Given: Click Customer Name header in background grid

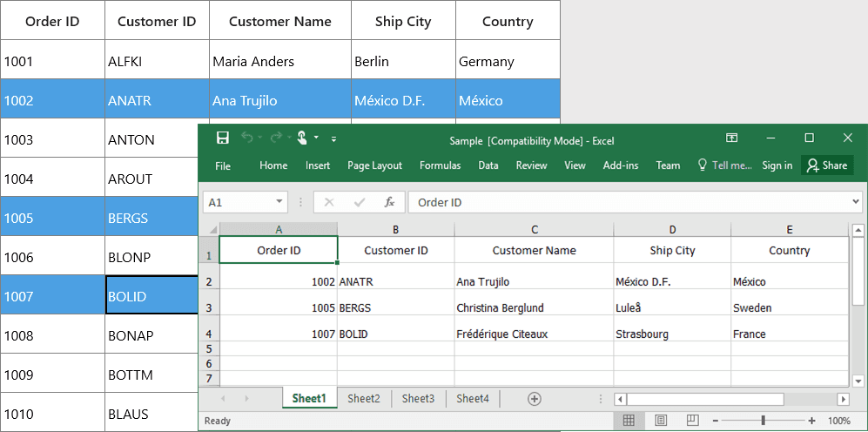Looking at the screenshot, I should coord(280,22).
